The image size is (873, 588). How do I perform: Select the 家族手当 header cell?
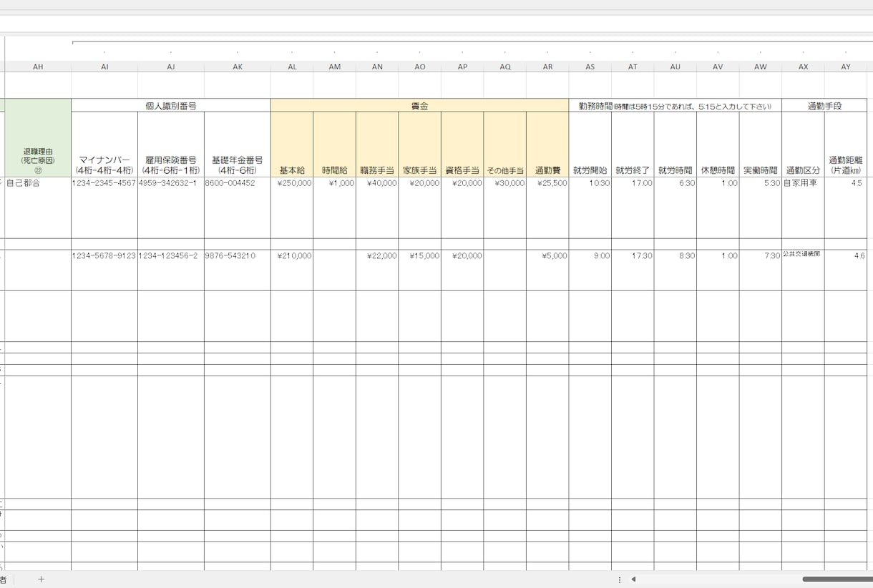[x=420, y=144]
